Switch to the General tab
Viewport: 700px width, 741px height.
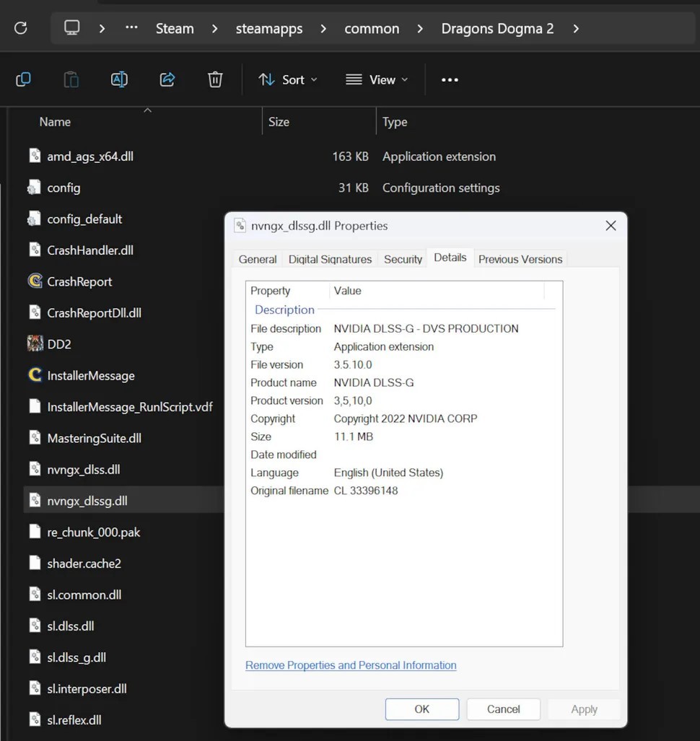point(258,259)
